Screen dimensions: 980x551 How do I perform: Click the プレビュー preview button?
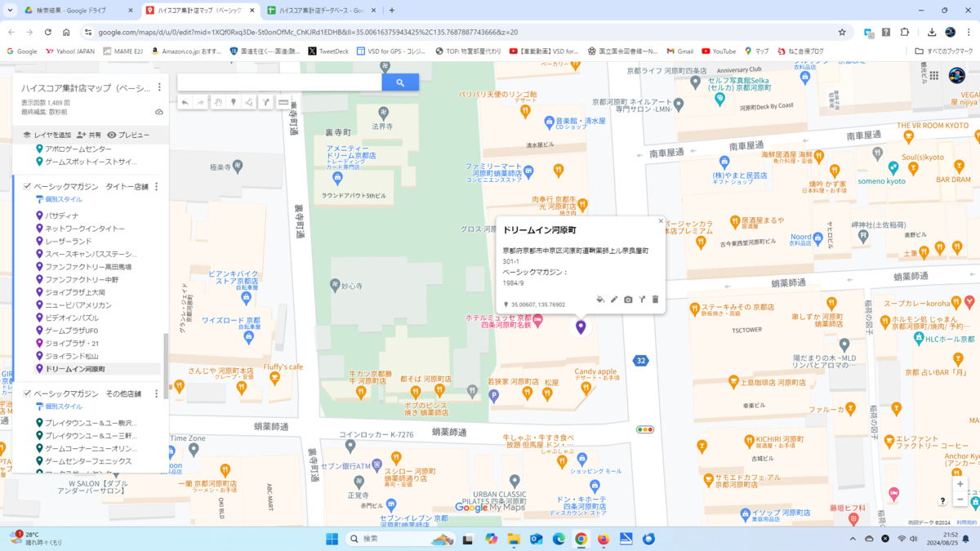pos(128,135)
